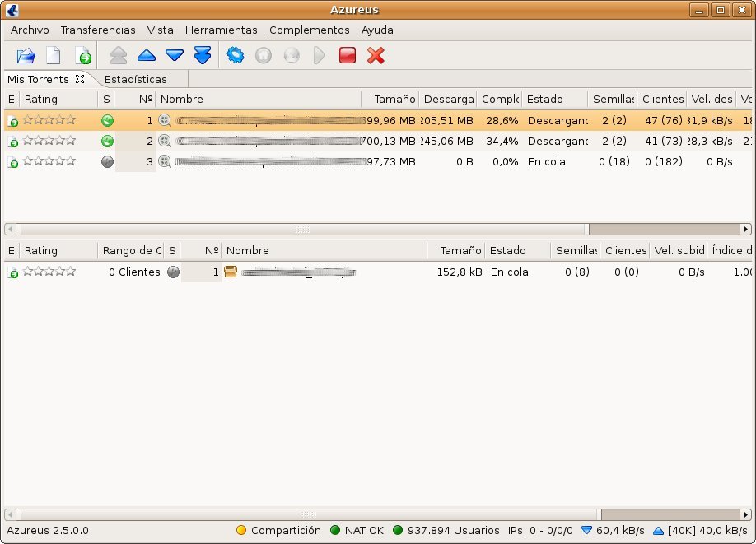Switch to the Estadísticas tab
This screenshot has width=756, height=544.
pyautogui.click(x=136, y=80)
